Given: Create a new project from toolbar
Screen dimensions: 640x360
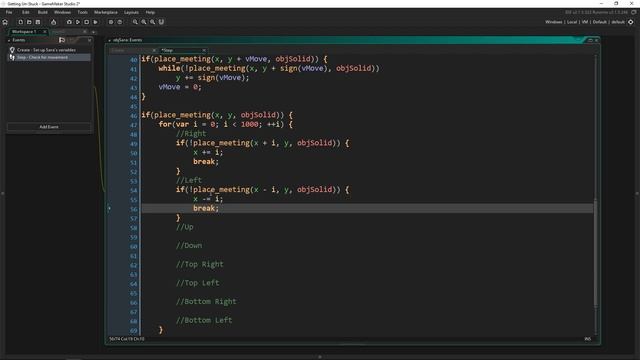Looking at the screenshot, I should (20, 22).
